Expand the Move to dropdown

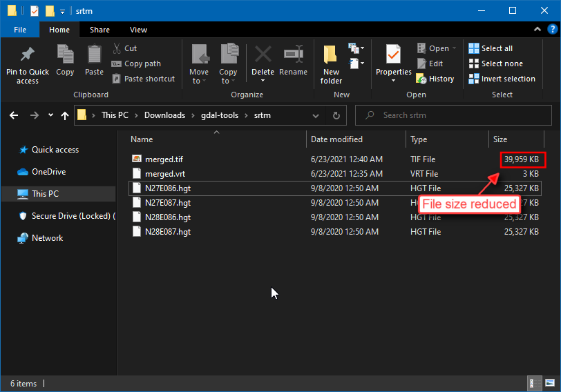pyautogui.click(x=199, y=81)
